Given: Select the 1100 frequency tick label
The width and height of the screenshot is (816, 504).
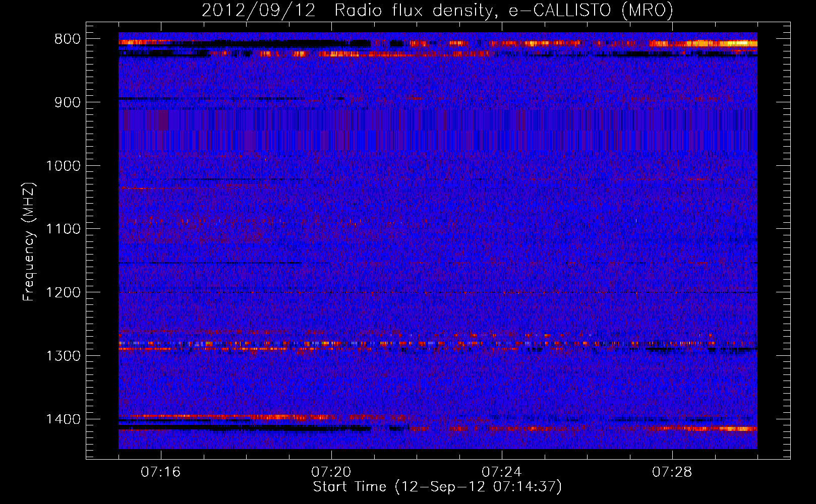Looking at the screenshot, I should pos(63,229).
